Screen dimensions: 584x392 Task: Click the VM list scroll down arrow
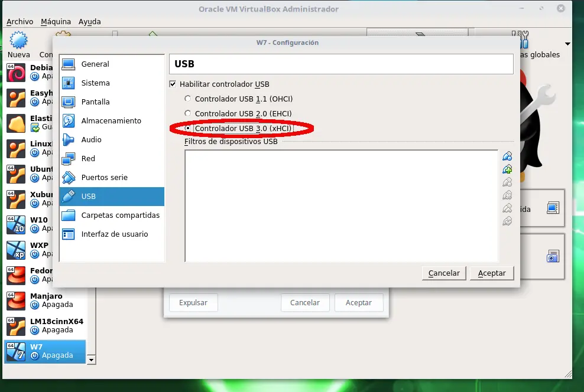(x=91, y=360)
